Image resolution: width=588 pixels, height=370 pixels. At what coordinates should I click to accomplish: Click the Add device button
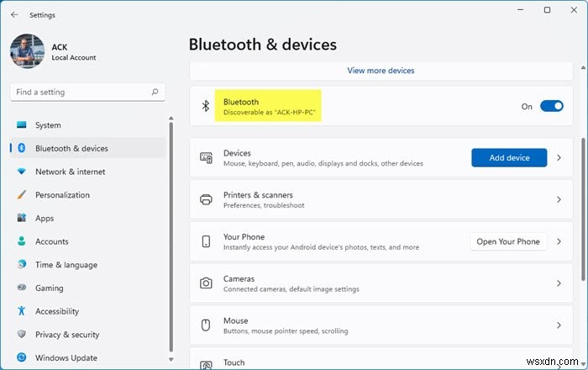coord(509,158)
